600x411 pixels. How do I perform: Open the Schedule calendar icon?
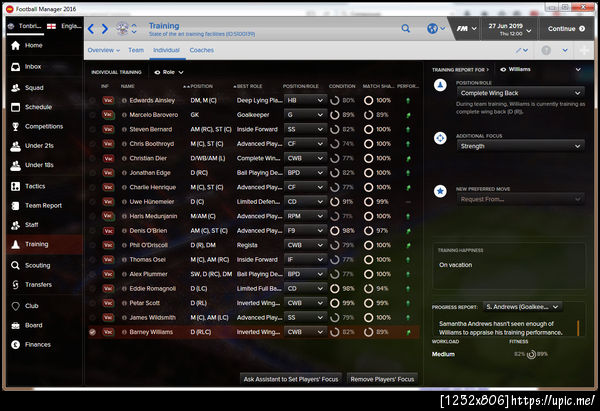[15, 107]
